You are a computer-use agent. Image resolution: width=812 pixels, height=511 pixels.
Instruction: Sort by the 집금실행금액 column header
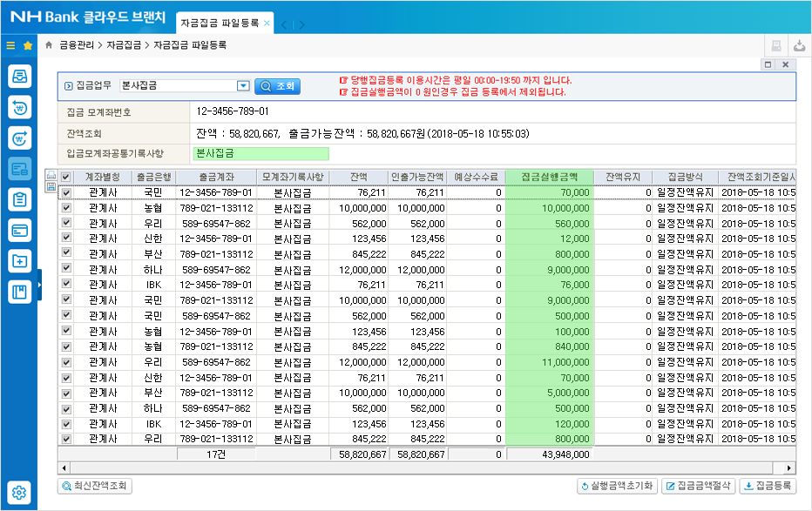550,177
